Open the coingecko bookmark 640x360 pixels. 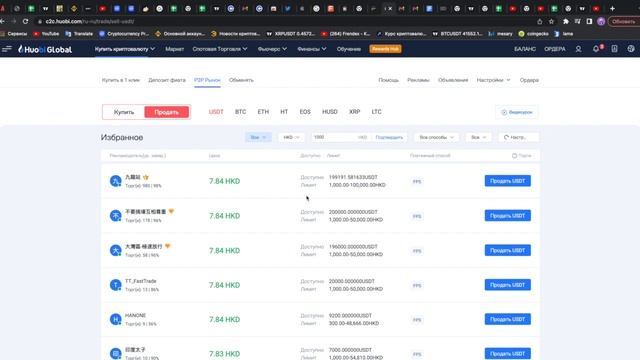(533, 34)
